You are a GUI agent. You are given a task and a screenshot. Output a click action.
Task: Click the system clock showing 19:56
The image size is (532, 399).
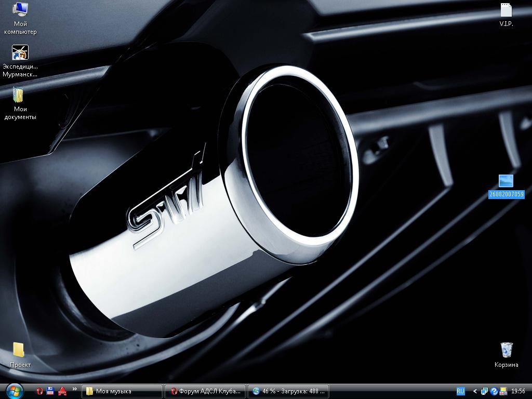[518, 391]
